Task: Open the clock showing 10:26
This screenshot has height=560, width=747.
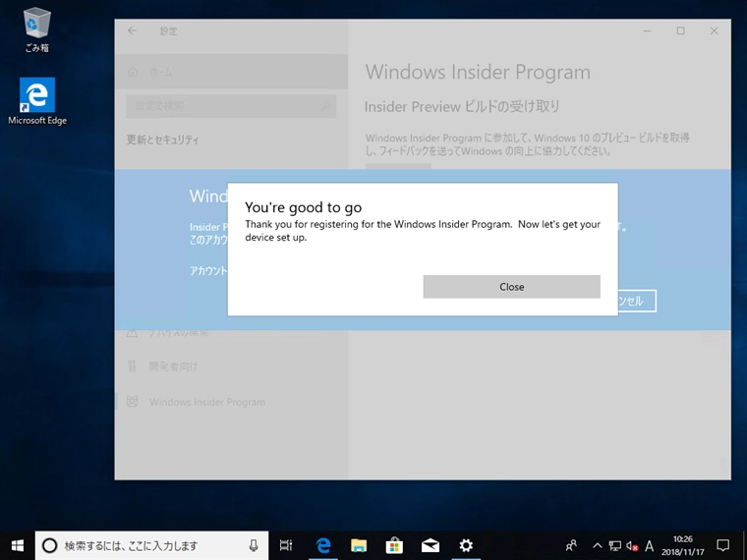Action: coord(683,545)
